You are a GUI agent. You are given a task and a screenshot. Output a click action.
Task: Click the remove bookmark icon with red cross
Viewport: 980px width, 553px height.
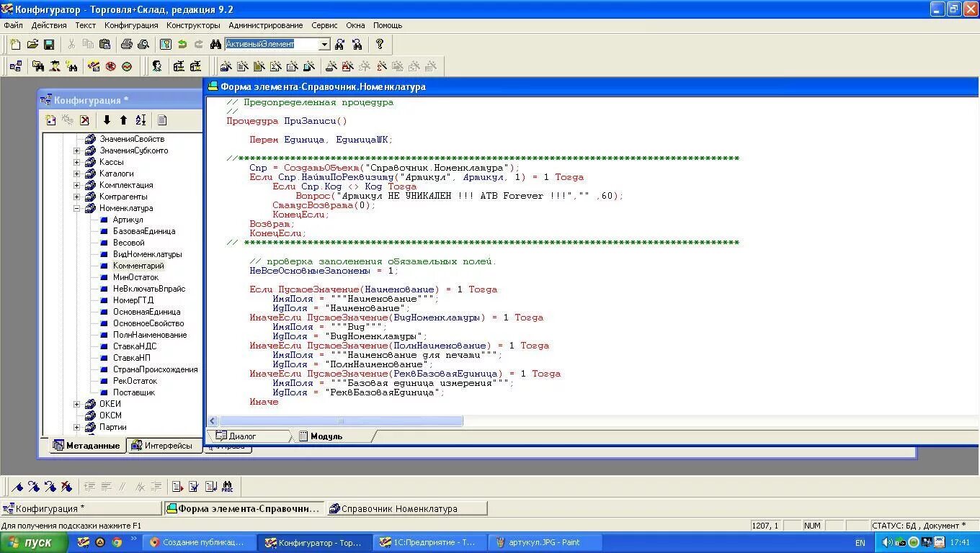tap(67, 487)
